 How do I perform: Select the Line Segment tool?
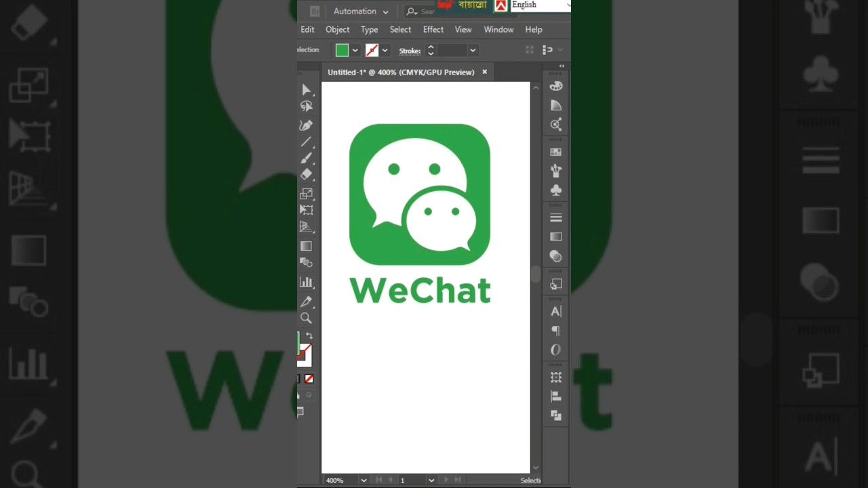coord(307,142)
